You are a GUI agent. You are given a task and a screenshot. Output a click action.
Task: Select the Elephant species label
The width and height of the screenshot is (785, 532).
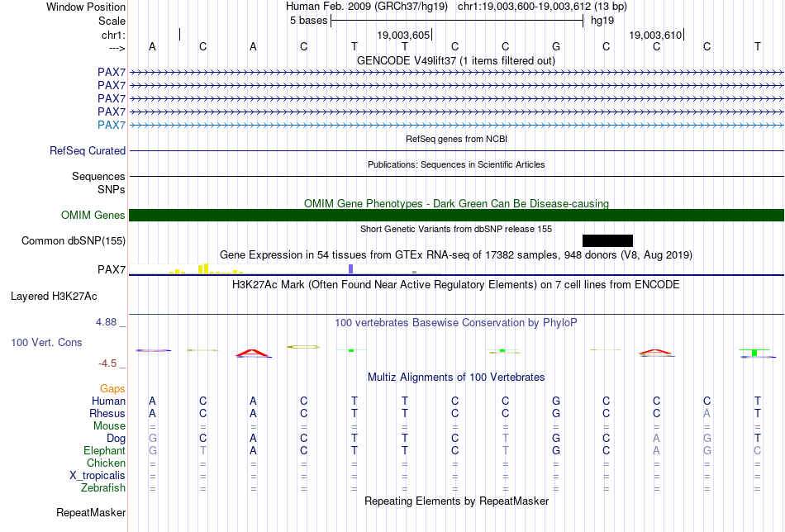pyautogui.click(x=105, y=450)
